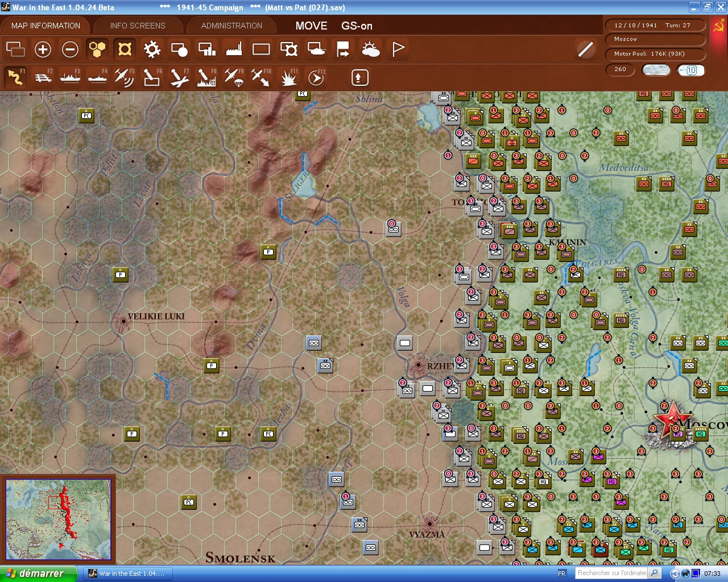This screenshot has width=728, height=582.
Task: Select F4 Amphibious transport mode
Action: tap(97, 77)
